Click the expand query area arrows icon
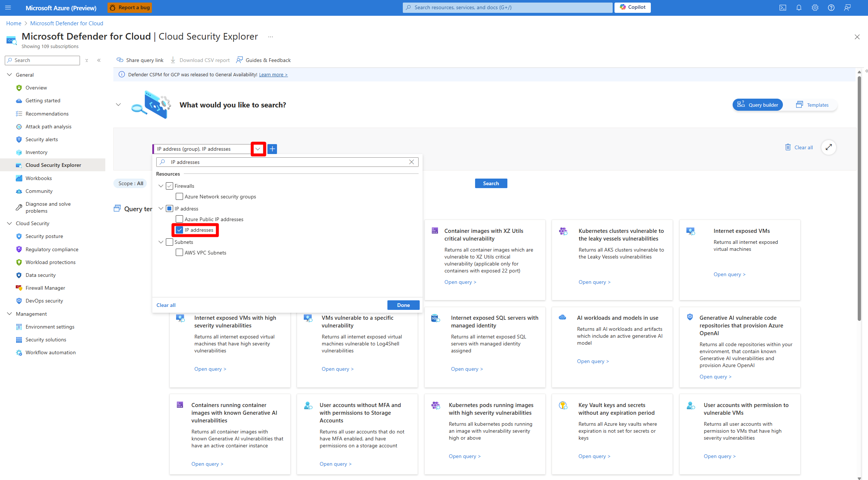 [x=828, y=147]
